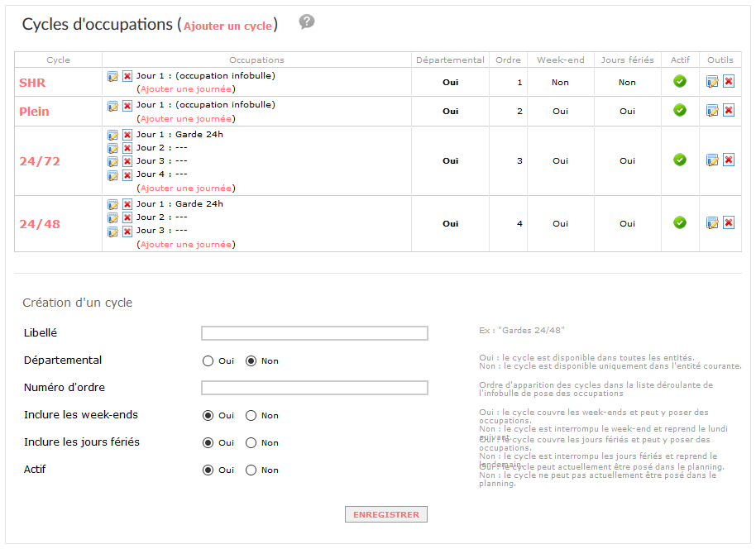Delete the Plein cycle using its Outils red cross

(x=729, y=110)
